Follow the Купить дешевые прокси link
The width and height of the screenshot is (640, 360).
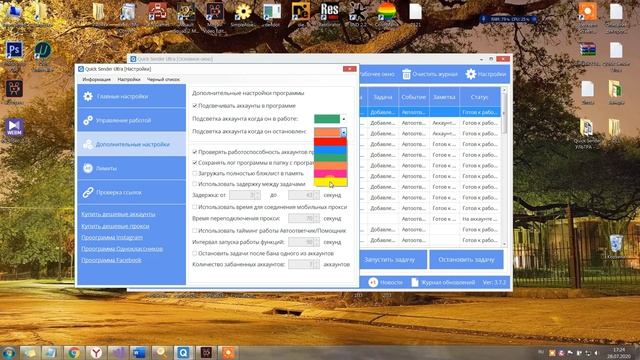pos(115,226)
